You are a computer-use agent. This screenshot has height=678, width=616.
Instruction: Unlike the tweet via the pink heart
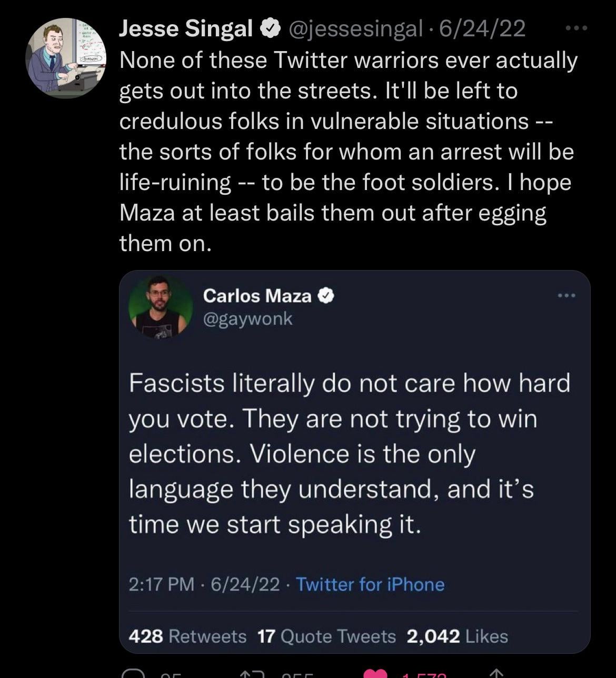[375, 673]
